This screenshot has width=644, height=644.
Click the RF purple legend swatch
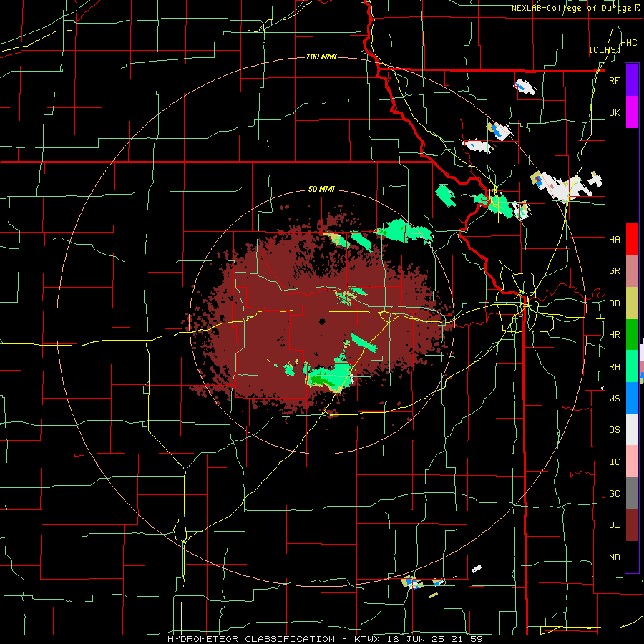632,80
